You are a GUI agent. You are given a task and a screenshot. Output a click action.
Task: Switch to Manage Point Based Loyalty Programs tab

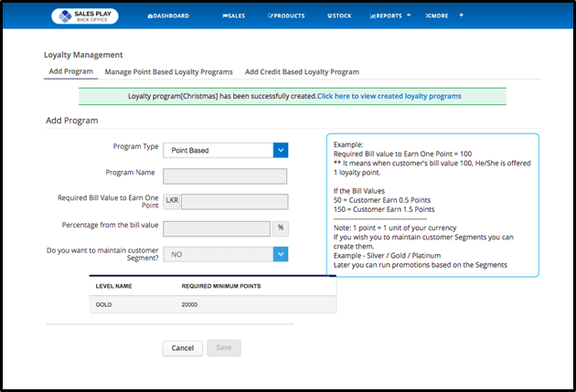pos(168,71)
